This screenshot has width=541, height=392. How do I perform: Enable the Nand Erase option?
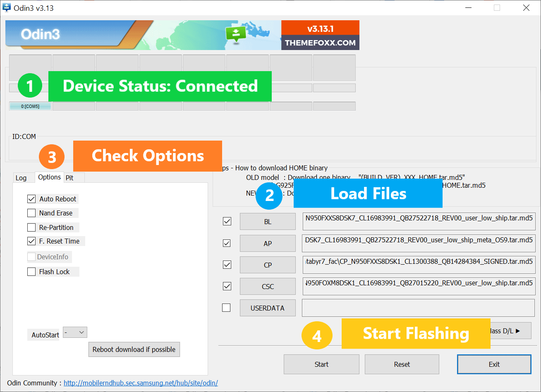pyautogui.click(x=31, y=213)
